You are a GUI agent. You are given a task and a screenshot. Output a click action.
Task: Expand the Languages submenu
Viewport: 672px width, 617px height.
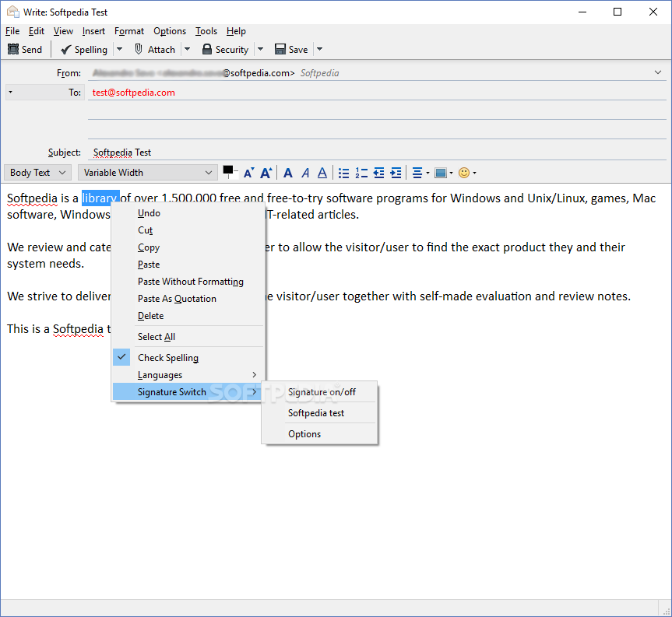[188, 375]
